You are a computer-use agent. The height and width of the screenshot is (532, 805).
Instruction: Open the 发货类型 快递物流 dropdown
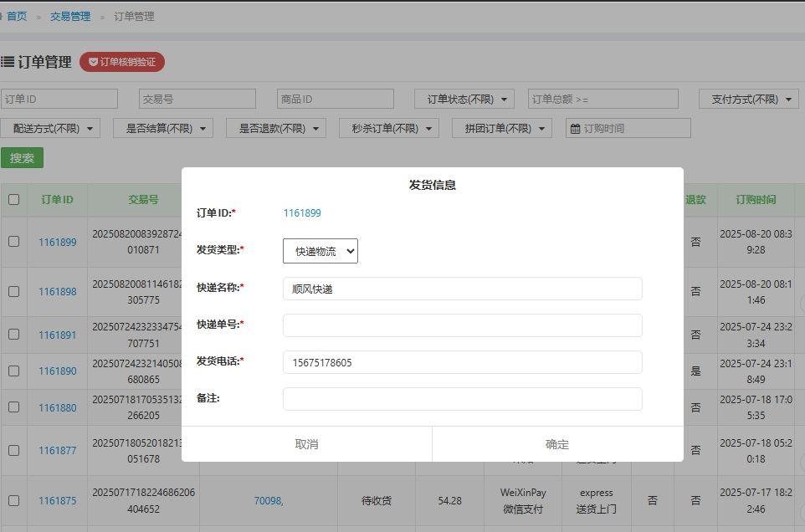[320, 251]
